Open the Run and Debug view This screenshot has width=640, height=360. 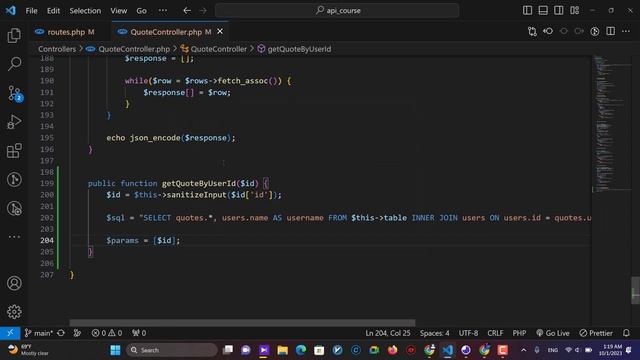pyautogui.click(x=14, y=122)
